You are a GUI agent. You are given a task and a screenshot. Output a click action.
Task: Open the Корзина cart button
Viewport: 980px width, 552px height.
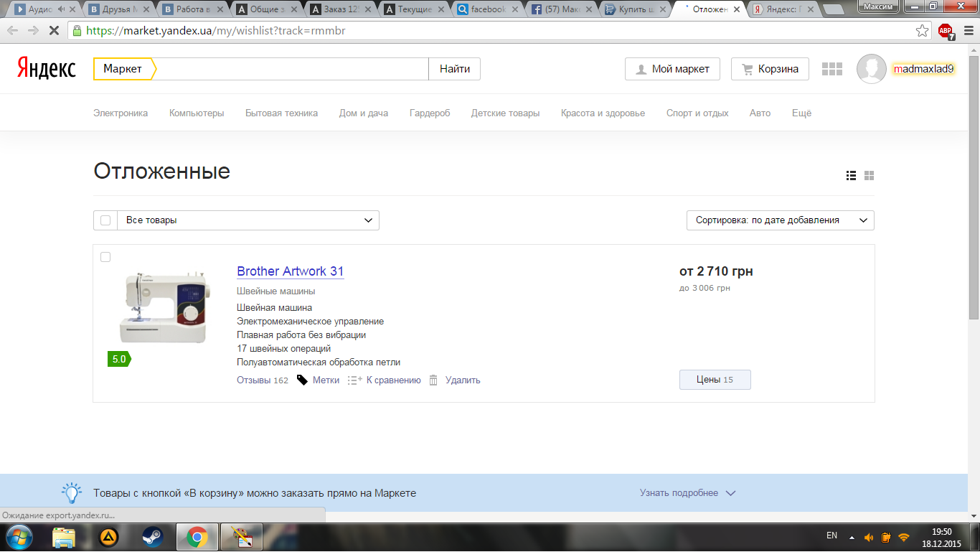click(770, 69)
